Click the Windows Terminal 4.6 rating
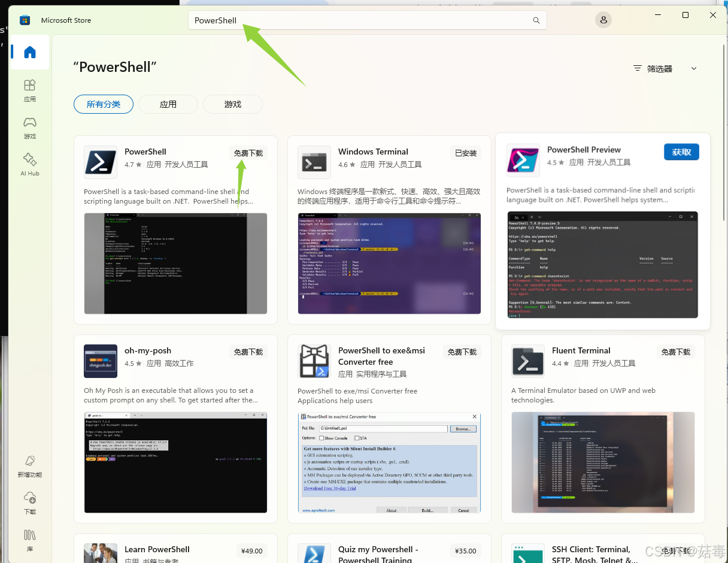728x563 pixels. click(347, 164)
